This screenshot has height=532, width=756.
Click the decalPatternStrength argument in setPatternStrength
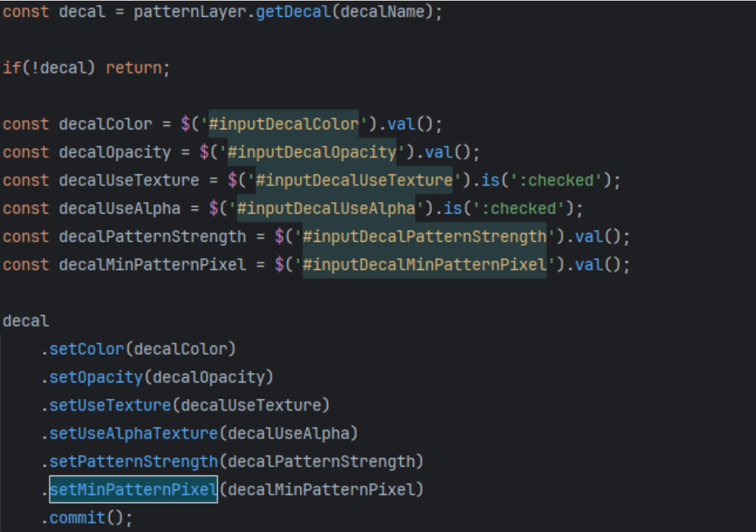tap(321, 461)
